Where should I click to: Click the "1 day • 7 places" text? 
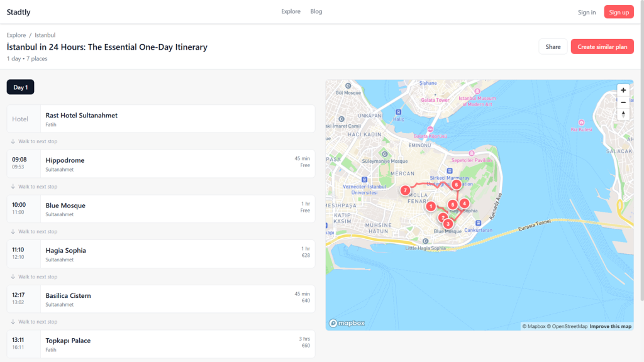[x=27, y=58]
